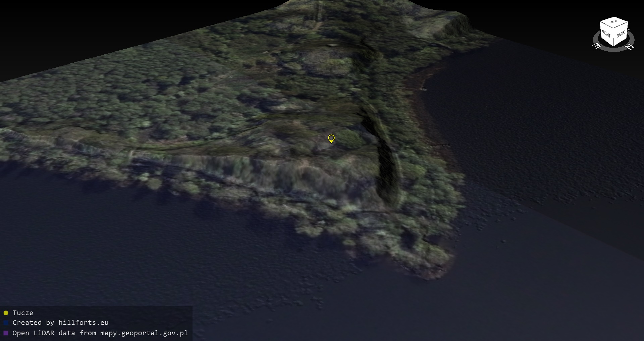Click the E letter on the compass ring
This screenshot has height=341, width=644.
point(597,46)
